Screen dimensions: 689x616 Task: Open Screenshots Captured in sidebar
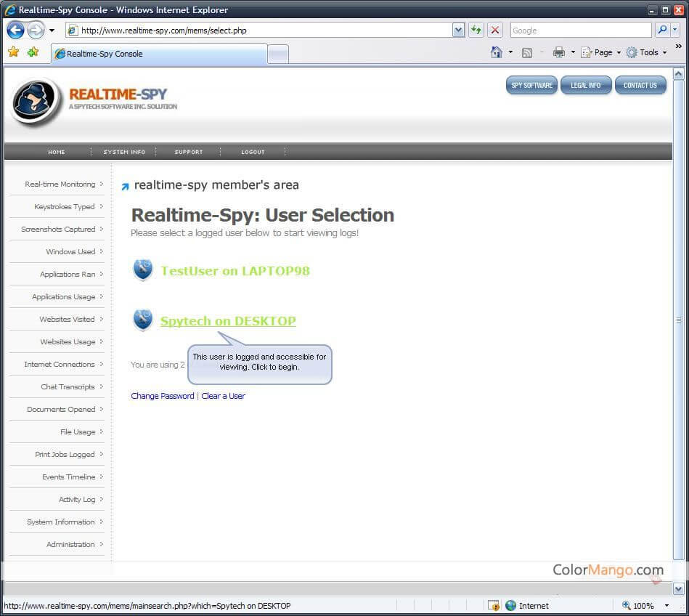click(x=58, y=229)
